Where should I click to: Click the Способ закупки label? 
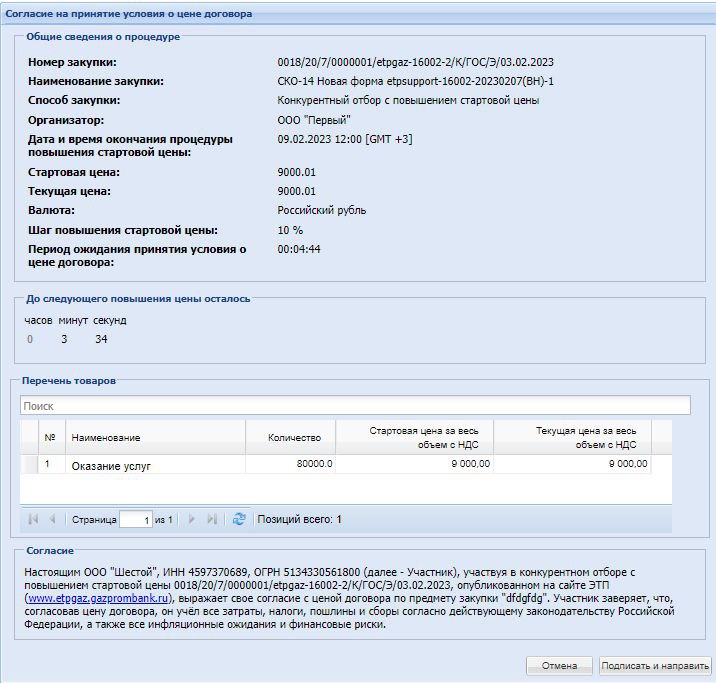point(74,100)
